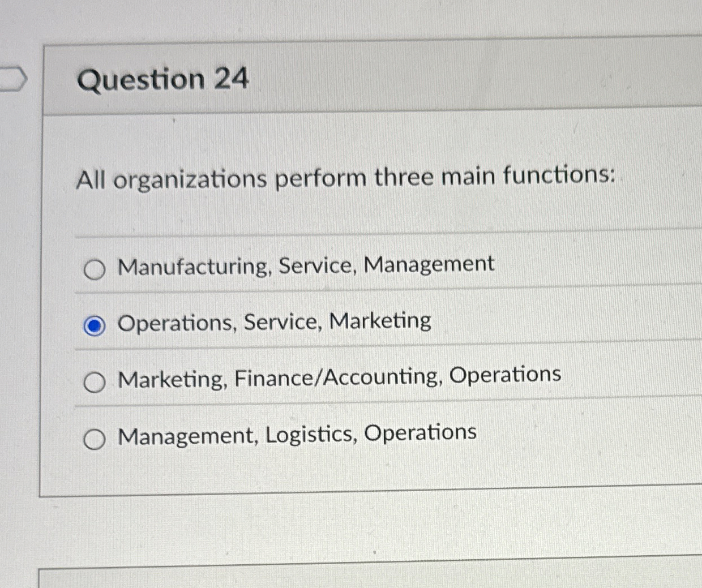Click the Marketing, Finance/Accounting, Operations label
702x588 pixels.
[339, 376]
